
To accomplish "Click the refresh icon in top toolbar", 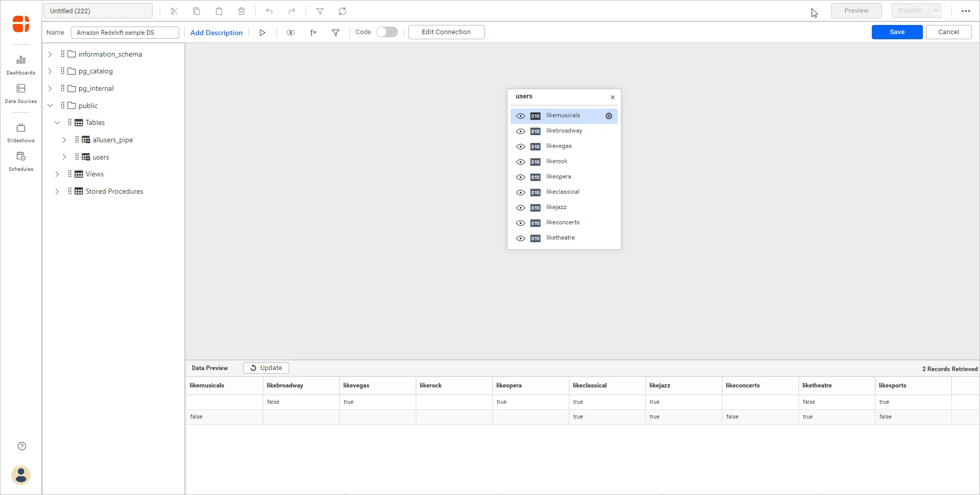I will 342,11.
